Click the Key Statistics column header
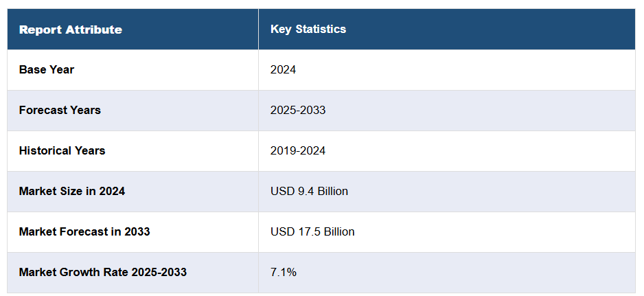This screenshot has height=296, width=644. pyautogui.click(x=308, y=30)
